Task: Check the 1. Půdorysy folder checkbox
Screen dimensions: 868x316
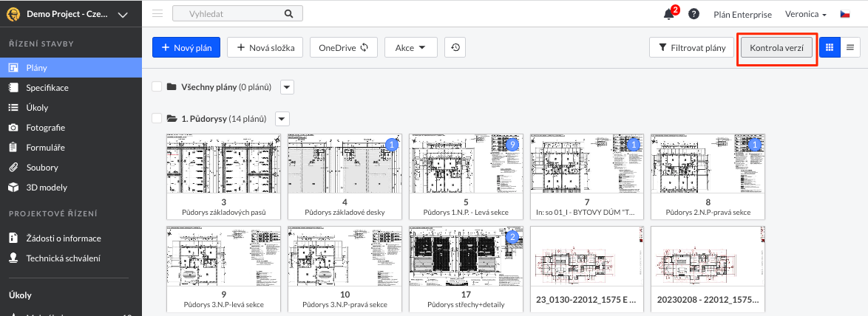Action: point(157,118)
